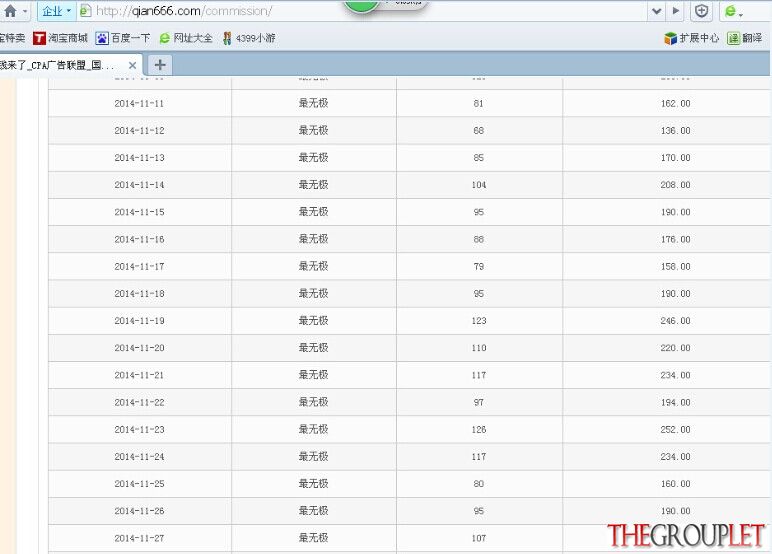
Task: Open a new tab with the plus button
Action: pyautogui.click(x=160, y=65)
